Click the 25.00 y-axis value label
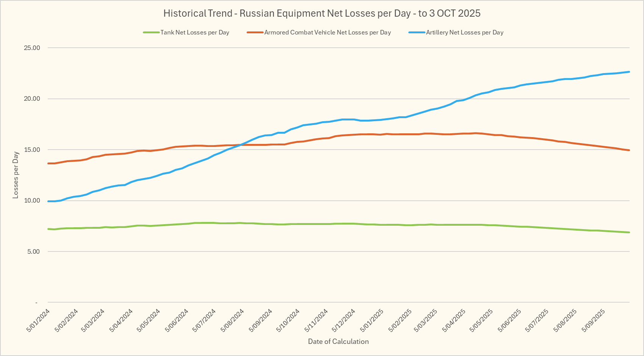Viewport: 644px width, 356px height. point(32,48)
